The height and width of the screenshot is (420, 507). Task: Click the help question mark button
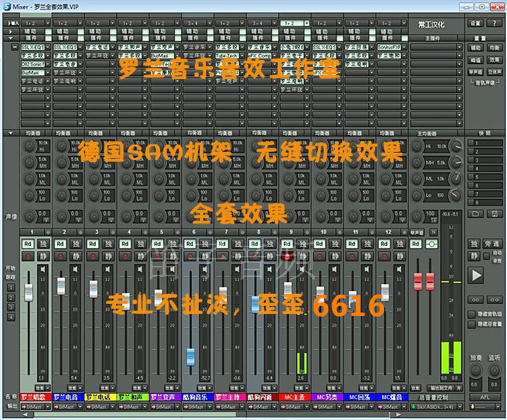[494, 23]
